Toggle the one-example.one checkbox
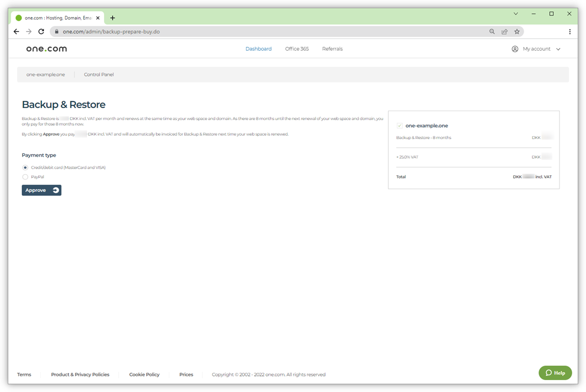586x392 pixels. pyautogui.click(x=400, y=126)
